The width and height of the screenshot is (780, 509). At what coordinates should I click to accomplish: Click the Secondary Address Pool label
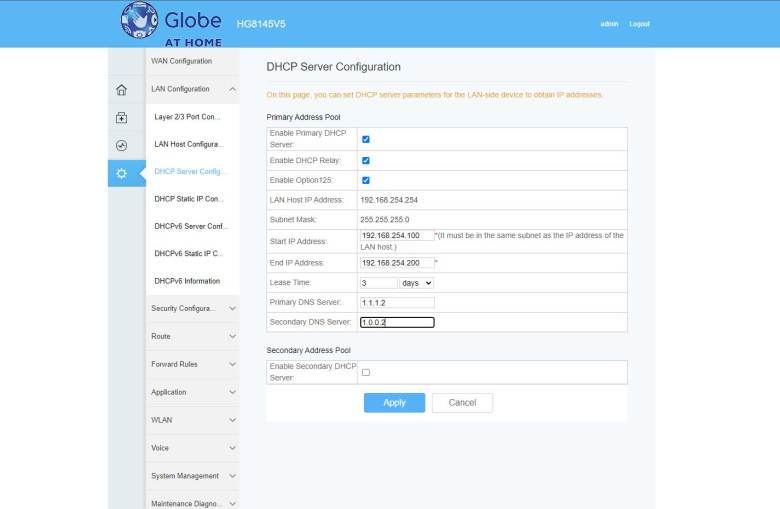point(308,350)
